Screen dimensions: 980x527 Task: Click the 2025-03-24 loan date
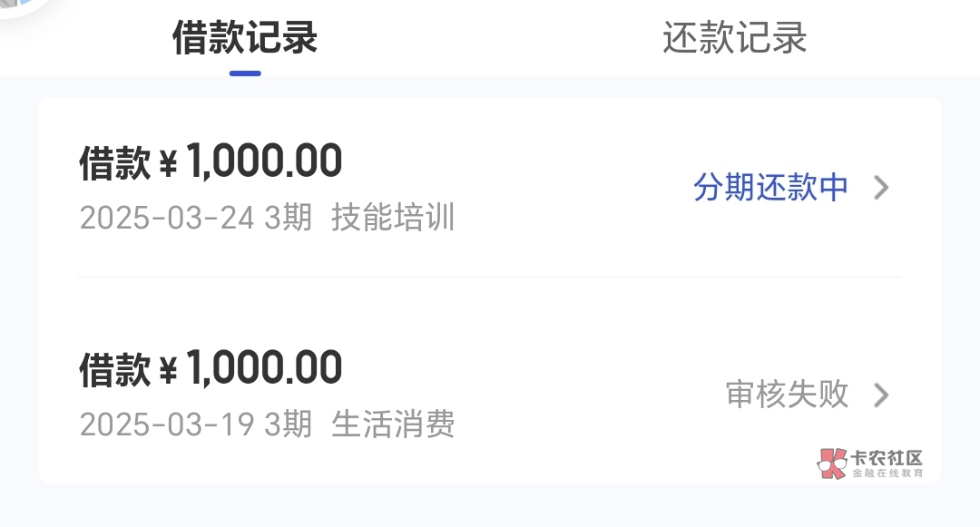click(167, 219)
